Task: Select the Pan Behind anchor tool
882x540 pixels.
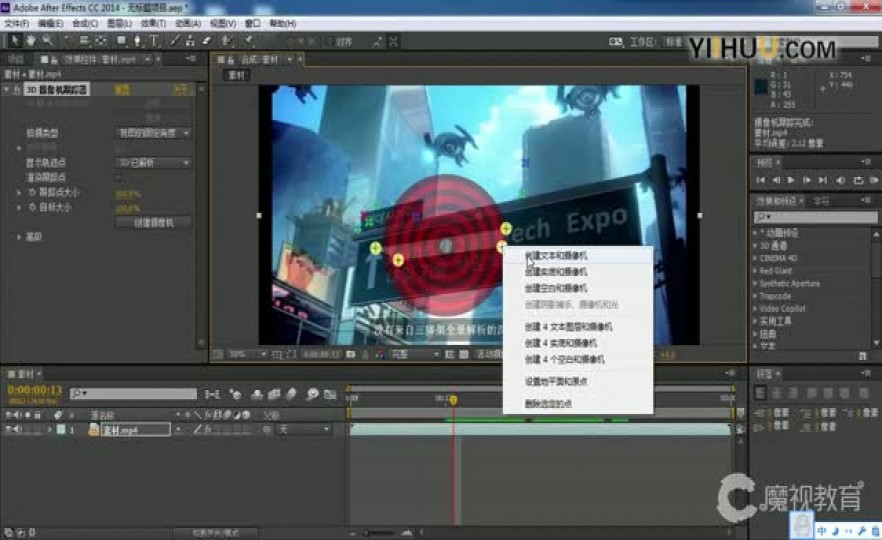Action: [x=101, y=40]
